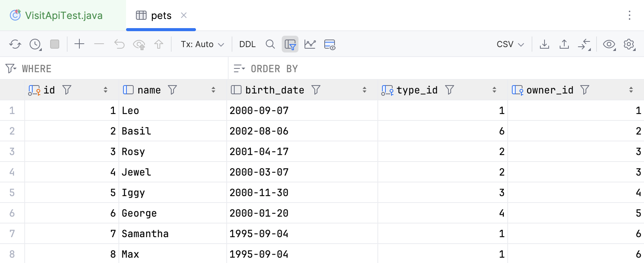Click the search magnifier icon

270,44
